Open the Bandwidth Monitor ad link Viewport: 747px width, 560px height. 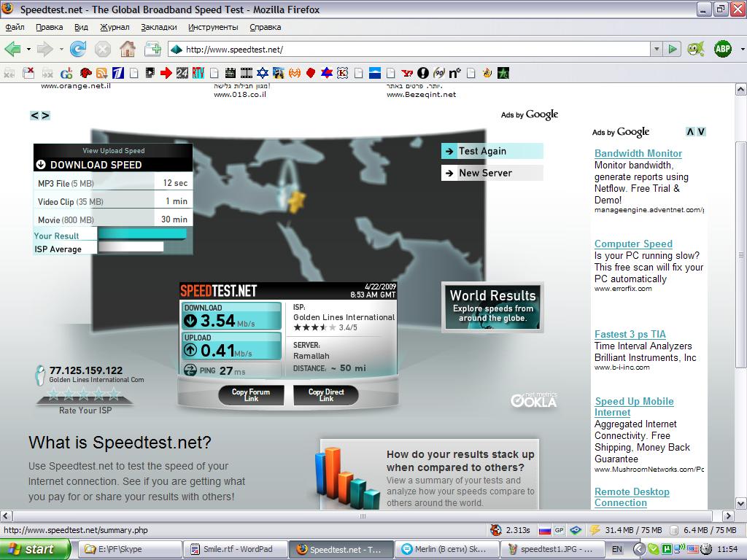[638, 153]
